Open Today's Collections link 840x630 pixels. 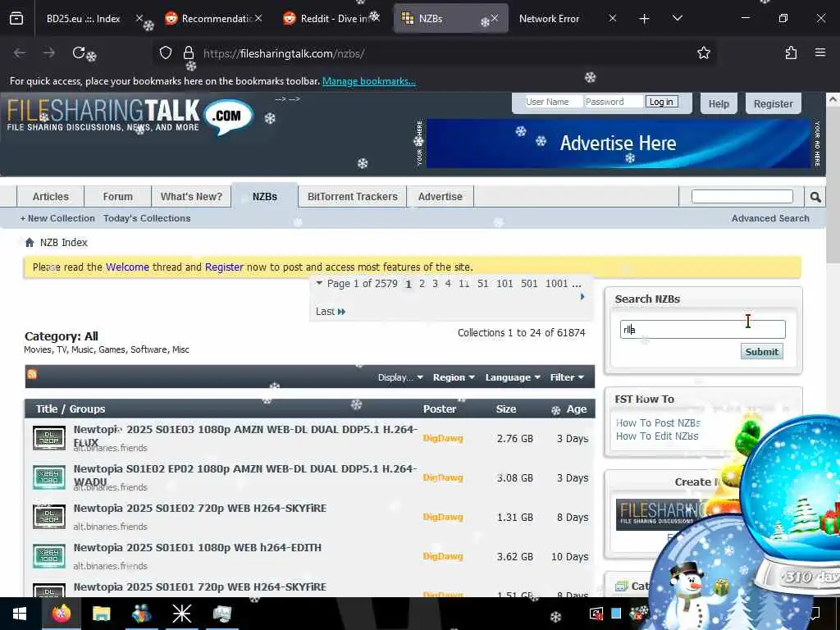coord(147,218)
